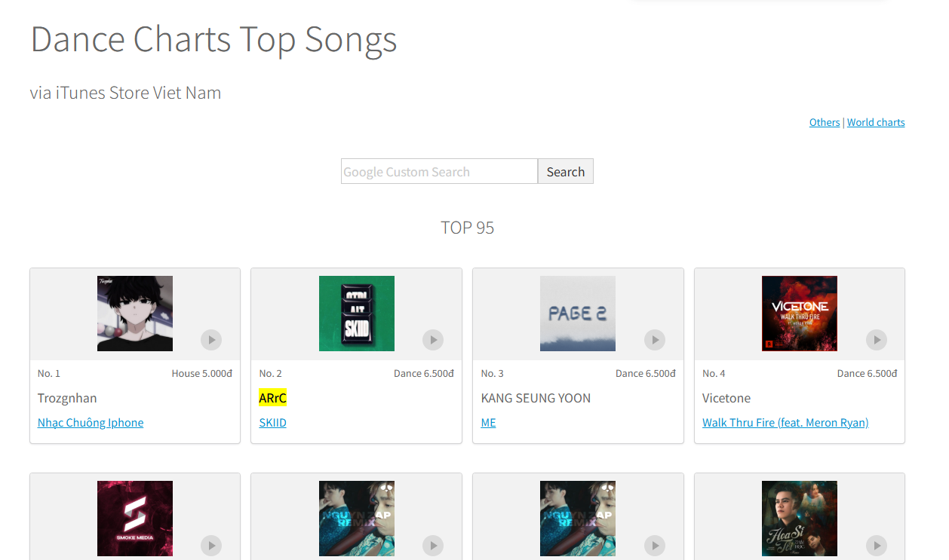Click the green SKIID album artwork
The width and height of the screenshot is (949, 560).
(x=357, y=314)
